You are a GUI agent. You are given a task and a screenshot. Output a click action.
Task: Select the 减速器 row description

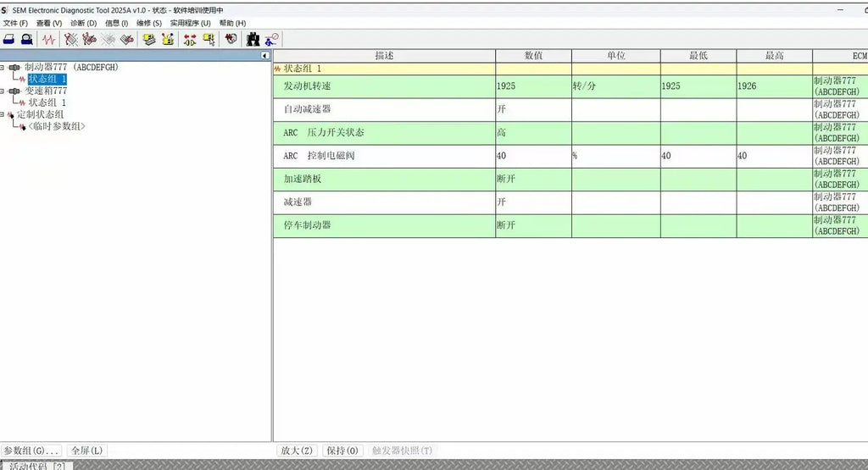coord(298,202)
